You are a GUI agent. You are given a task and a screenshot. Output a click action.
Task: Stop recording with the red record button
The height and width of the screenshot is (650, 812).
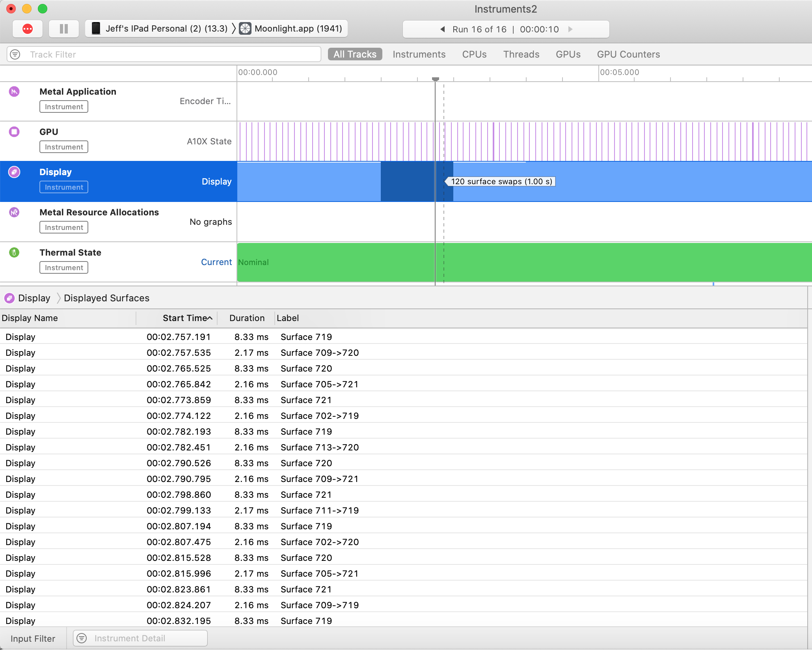pyautogui.click(x=28, y=29)
